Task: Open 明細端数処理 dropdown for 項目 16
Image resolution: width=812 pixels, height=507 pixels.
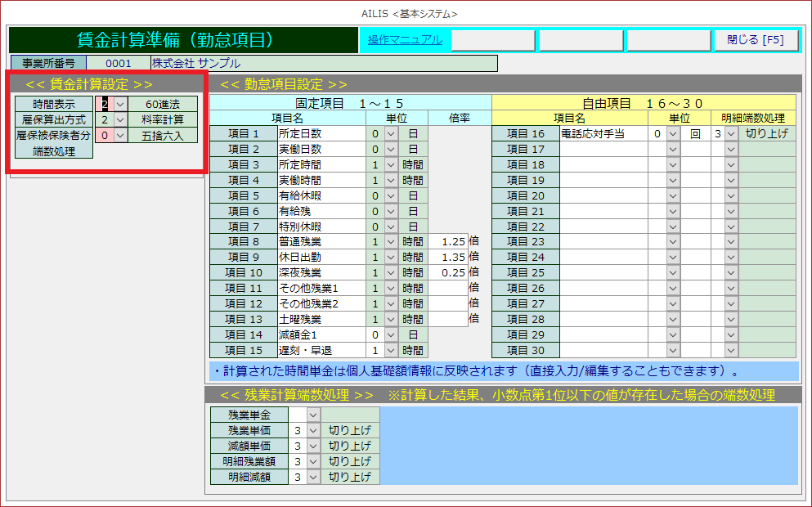Action: [x=731, y=133]
